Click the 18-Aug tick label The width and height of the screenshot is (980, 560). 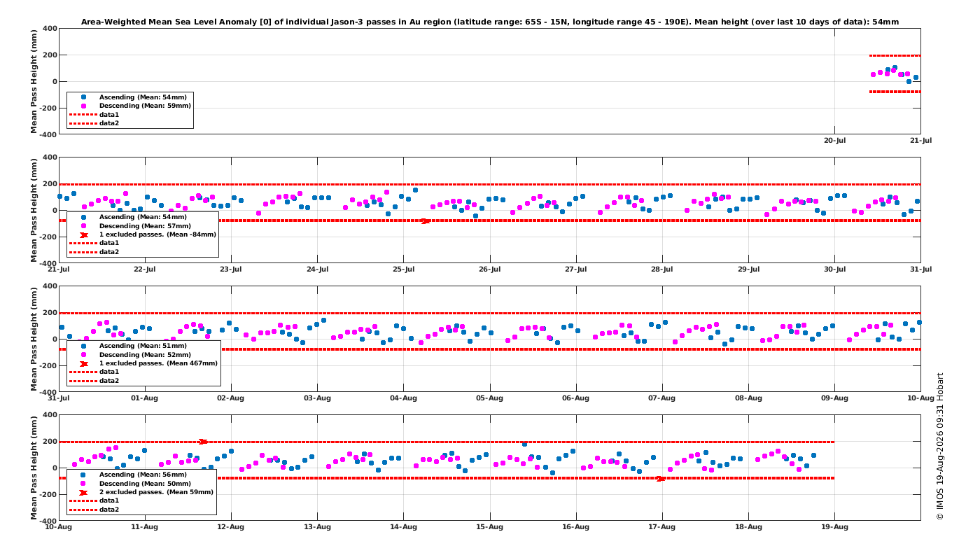click(748, 527)
